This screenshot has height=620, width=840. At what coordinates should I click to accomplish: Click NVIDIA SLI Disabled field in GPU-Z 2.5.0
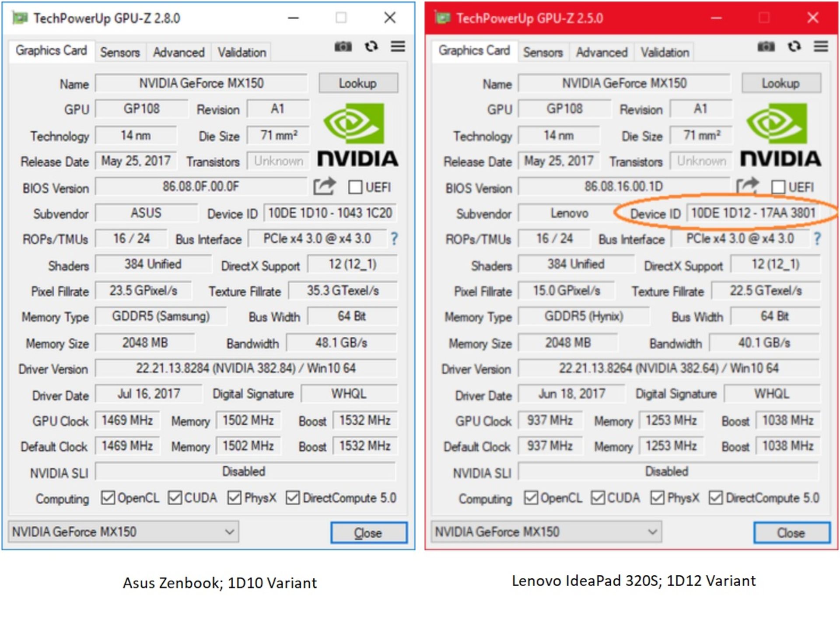point(668,472)
